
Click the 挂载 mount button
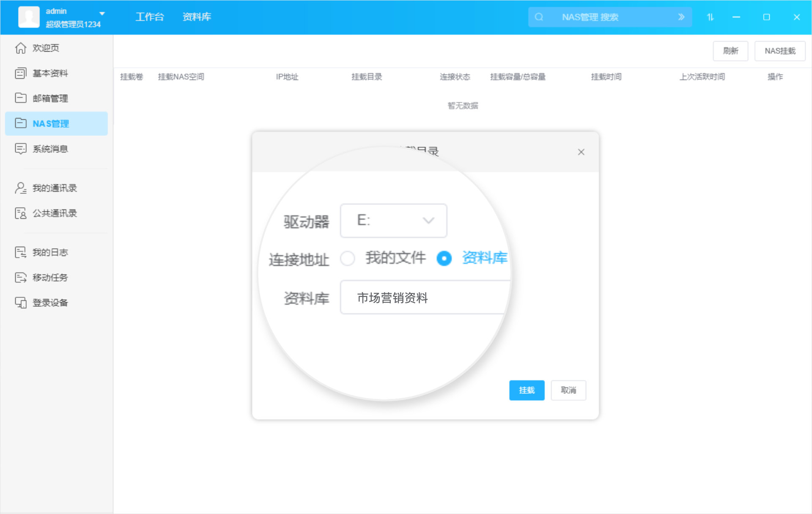pyautogui.click(x=527, y=390)
